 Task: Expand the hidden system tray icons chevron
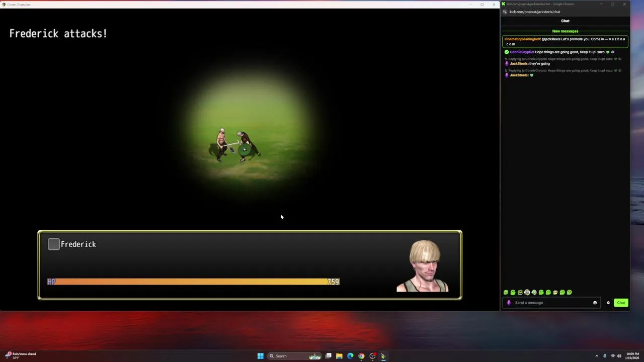pos(597,356)
